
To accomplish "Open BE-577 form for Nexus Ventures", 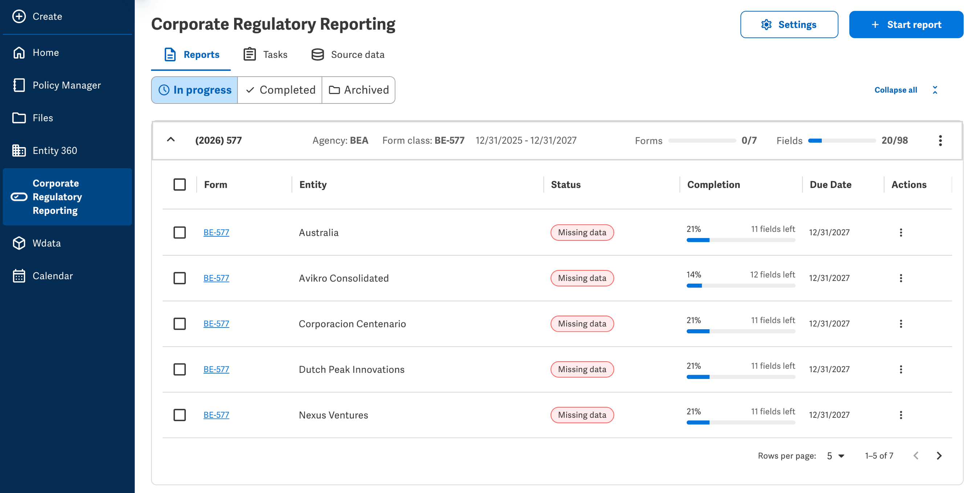I will click(x=216, y=415).
